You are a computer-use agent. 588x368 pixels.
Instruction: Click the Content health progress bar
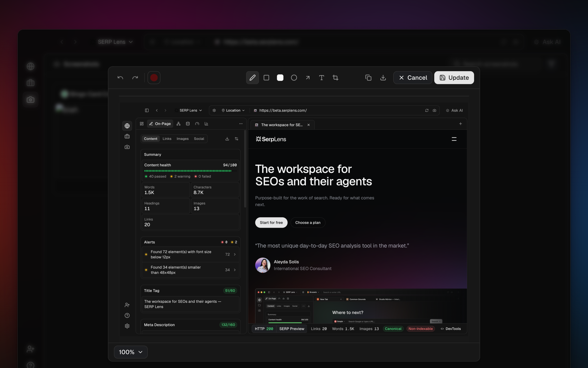[190, 171]
